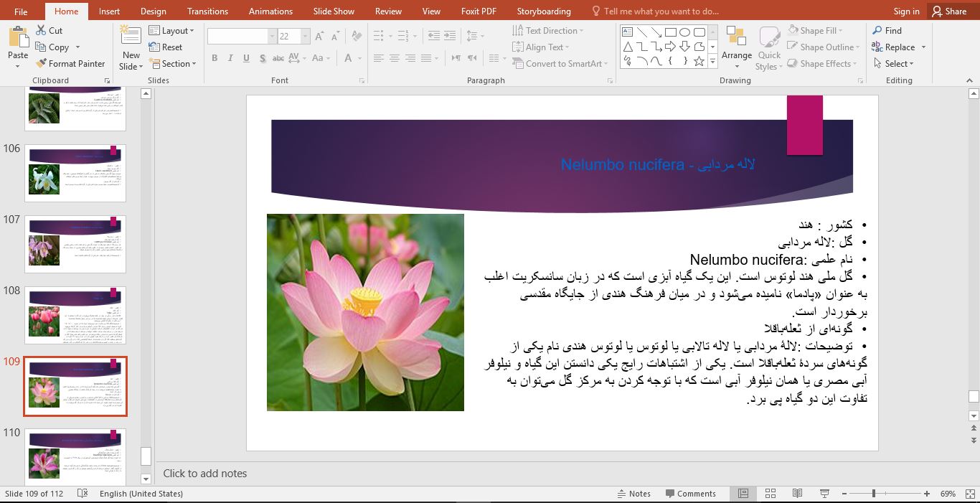Decrease list indent level

point(433,35)
